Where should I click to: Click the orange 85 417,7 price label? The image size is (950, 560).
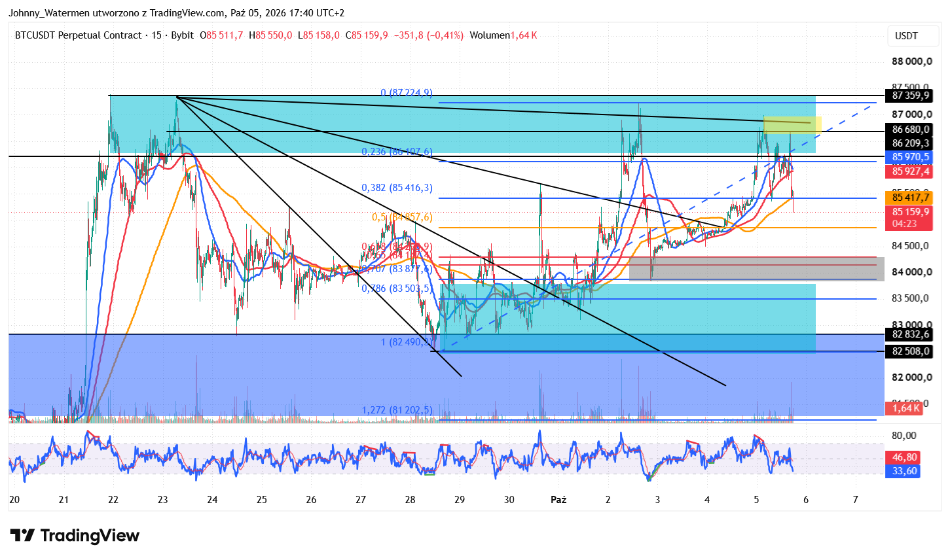[910, 198]
